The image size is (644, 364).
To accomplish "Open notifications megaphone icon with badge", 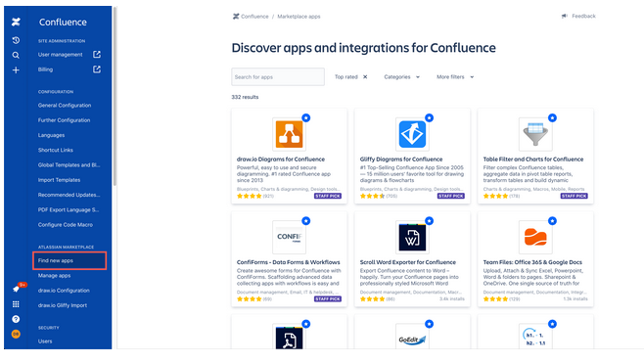I will click(16, 290).
